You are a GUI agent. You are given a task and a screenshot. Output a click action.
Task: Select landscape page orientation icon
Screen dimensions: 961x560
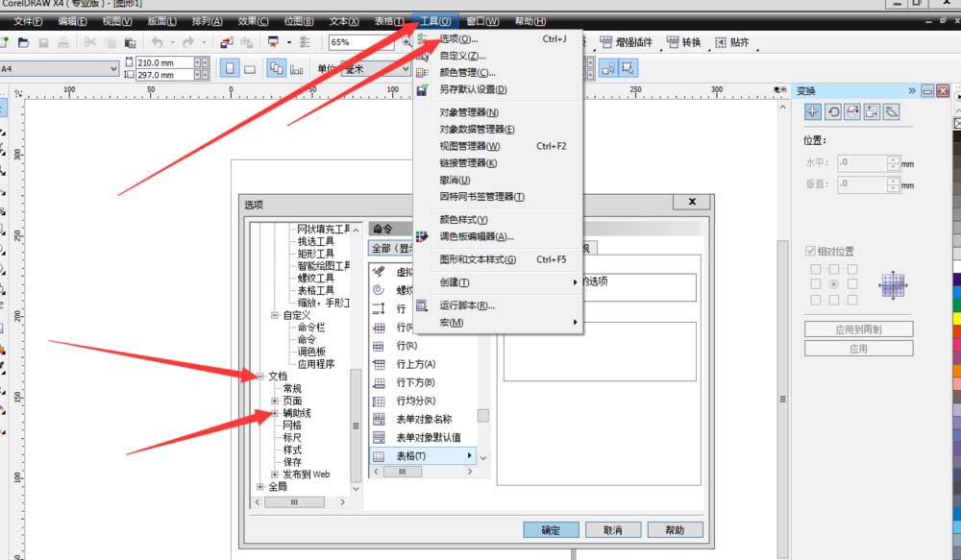pos(250,68)
